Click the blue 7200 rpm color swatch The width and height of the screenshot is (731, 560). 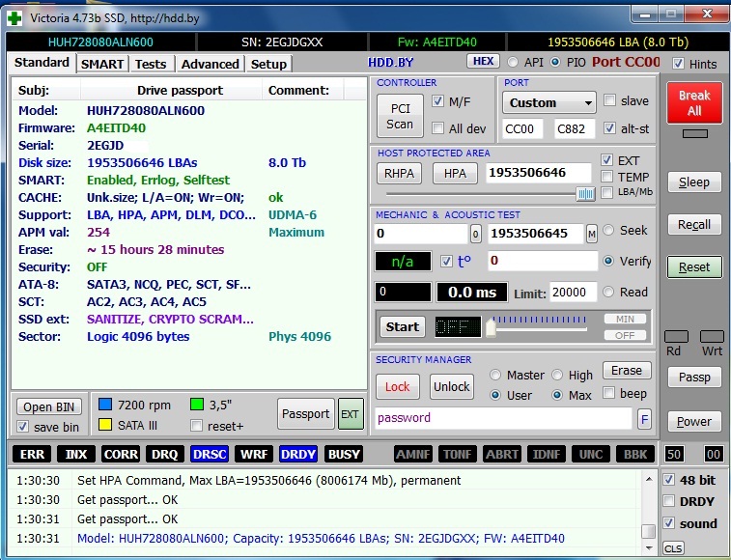click(x=105, y=405)
